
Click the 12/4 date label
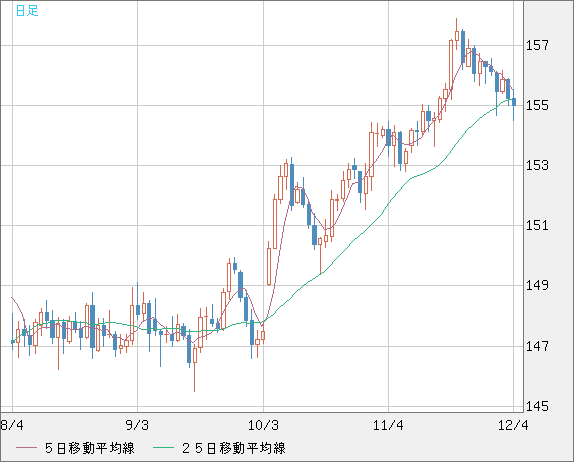point(513,425)
